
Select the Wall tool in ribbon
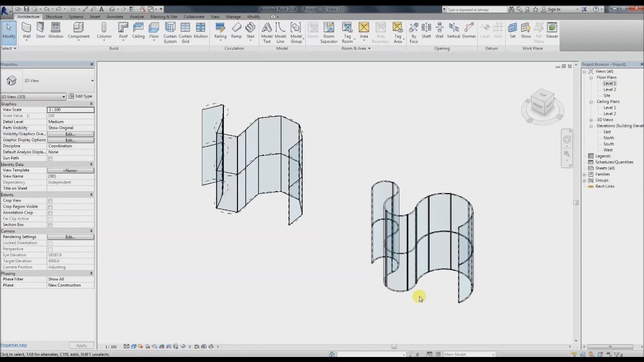[x=26, y=31]
